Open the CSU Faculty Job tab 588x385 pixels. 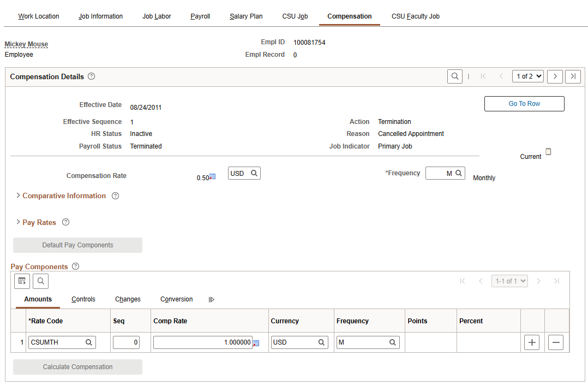415,16
